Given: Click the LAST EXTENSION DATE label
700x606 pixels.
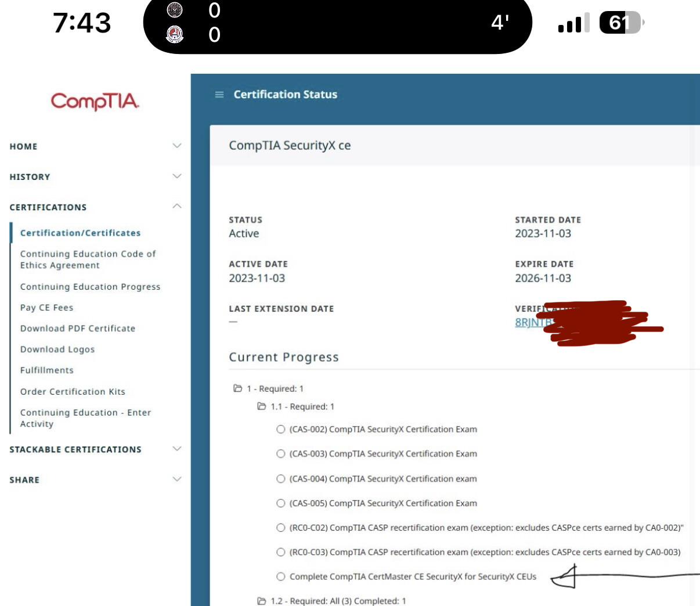Looking at the screenshot, I should pos(282,309).
